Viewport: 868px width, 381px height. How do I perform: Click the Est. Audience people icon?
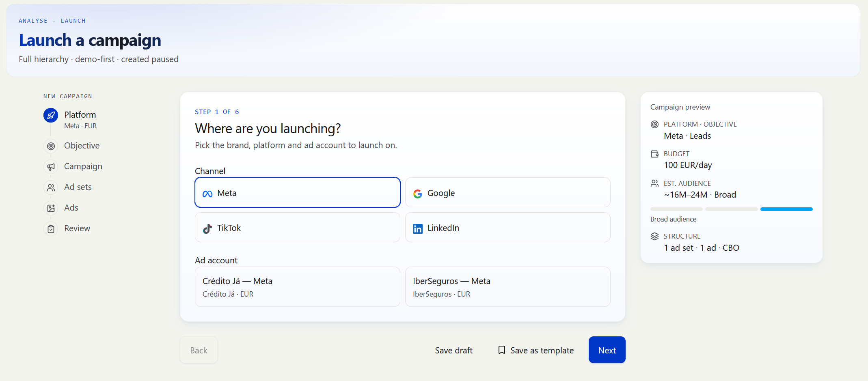click(654, 183)
